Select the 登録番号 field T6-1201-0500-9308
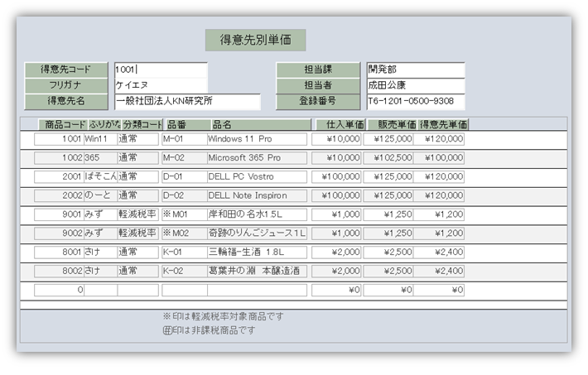This screenshot has width=588, height=375. (414, 102)
